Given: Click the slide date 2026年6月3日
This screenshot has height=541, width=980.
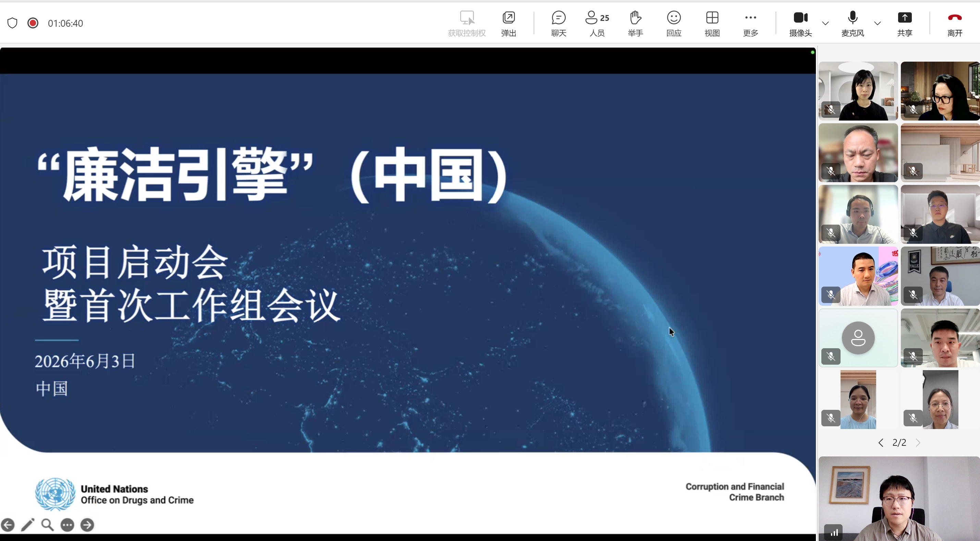Looking at the screenshot, I should point(85,361).
